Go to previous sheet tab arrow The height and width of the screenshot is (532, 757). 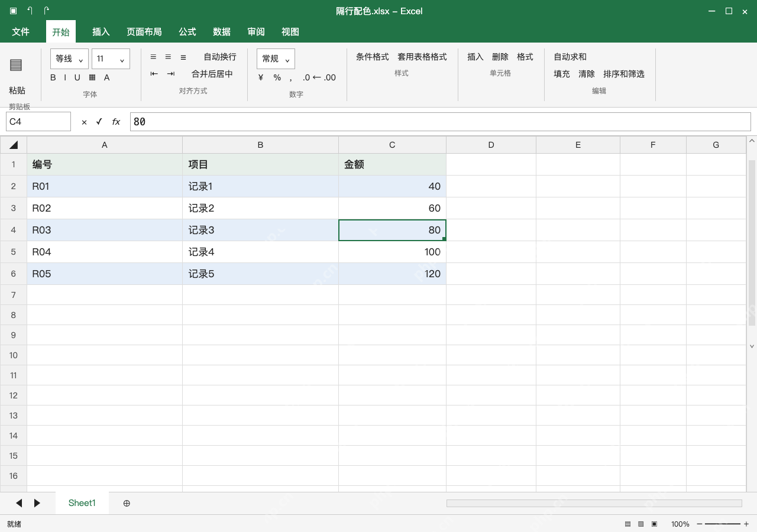(19, 503)
